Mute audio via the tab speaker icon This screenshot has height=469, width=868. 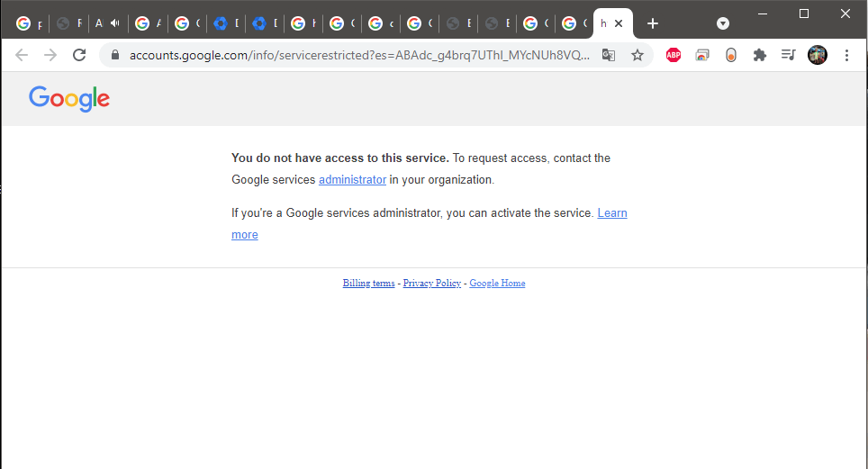(114, 23)
